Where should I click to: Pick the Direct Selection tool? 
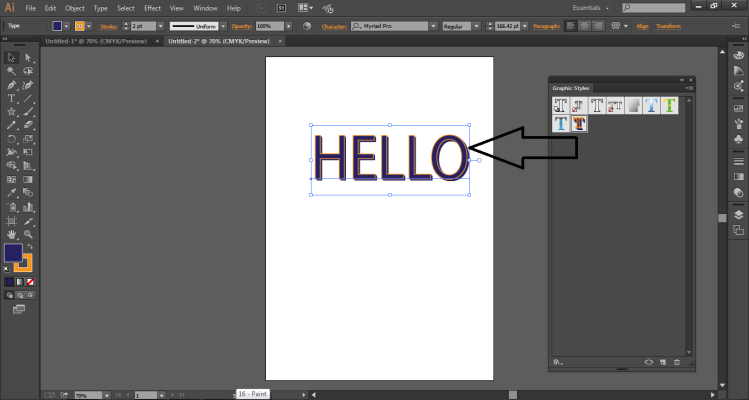point(28,58)
